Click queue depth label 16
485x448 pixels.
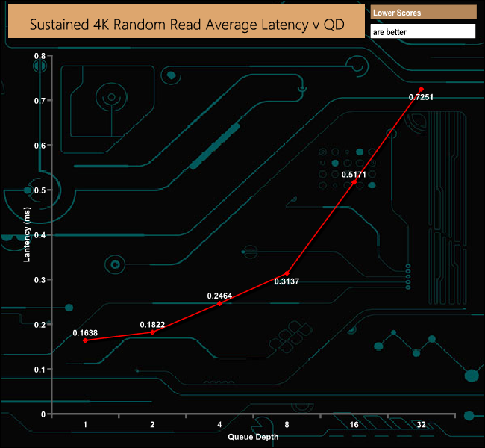coord(354,424)
